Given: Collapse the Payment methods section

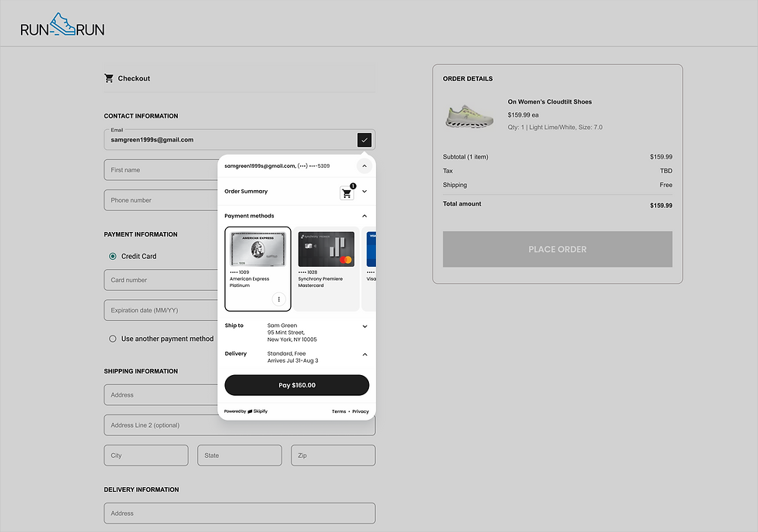Looking at the screenshot, I should pyautogui.click(x=364, y=216).
